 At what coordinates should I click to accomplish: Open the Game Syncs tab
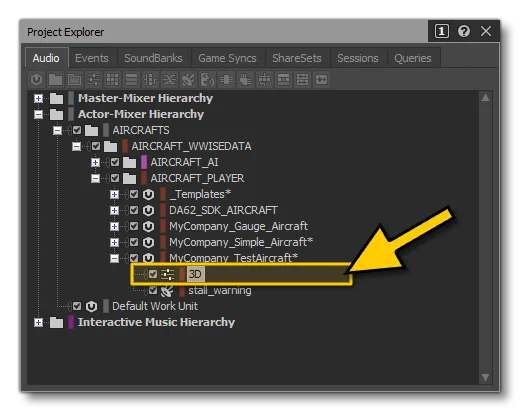[x=227, y=58]
